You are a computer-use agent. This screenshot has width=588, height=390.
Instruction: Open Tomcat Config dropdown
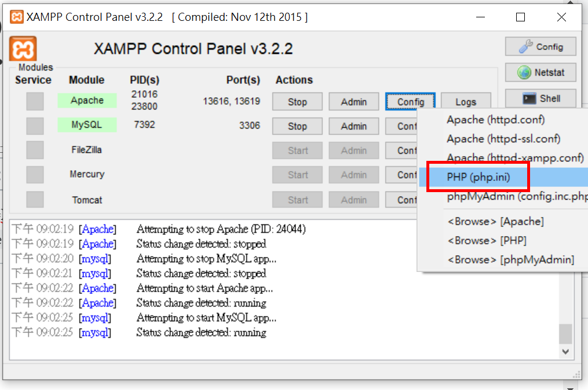pos(401,200)
